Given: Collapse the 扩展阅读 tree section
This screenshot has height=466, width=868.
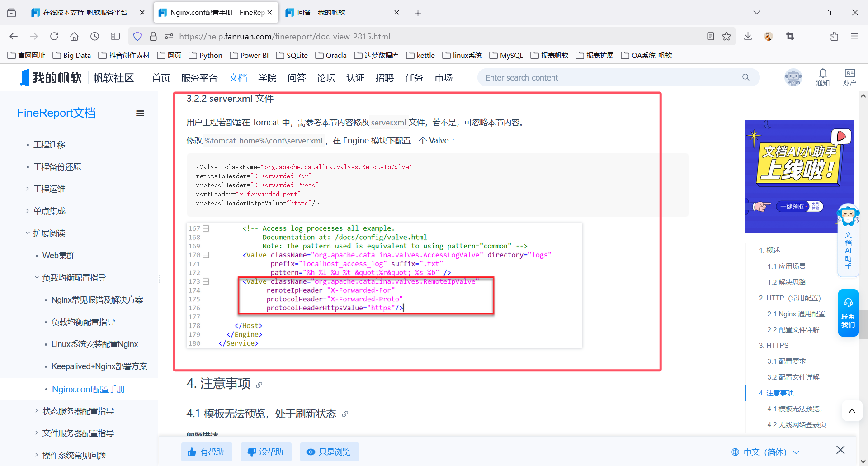Looking at the screenshot, I should 27,233.
